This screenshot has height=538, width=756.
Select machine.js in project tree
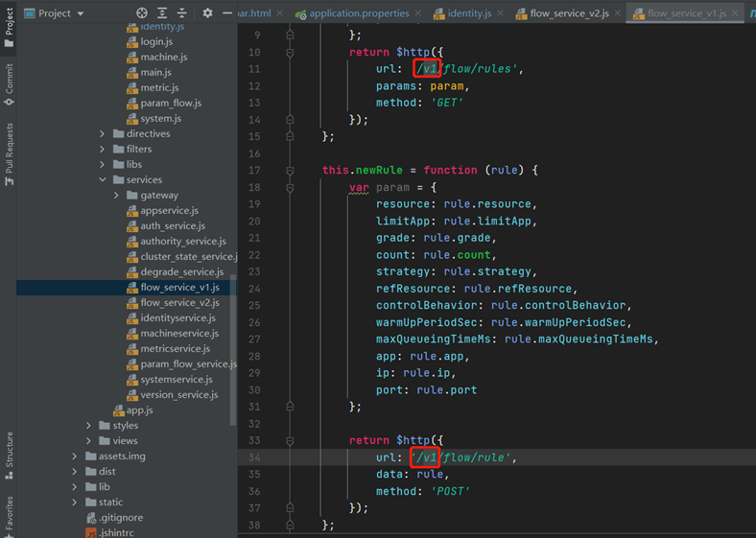[156, 57]
